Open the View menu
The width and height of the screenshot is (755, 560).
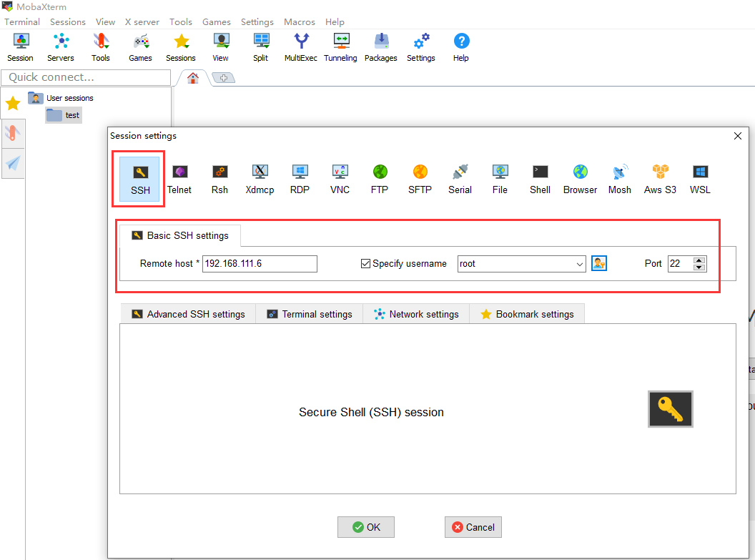[105, 21]
